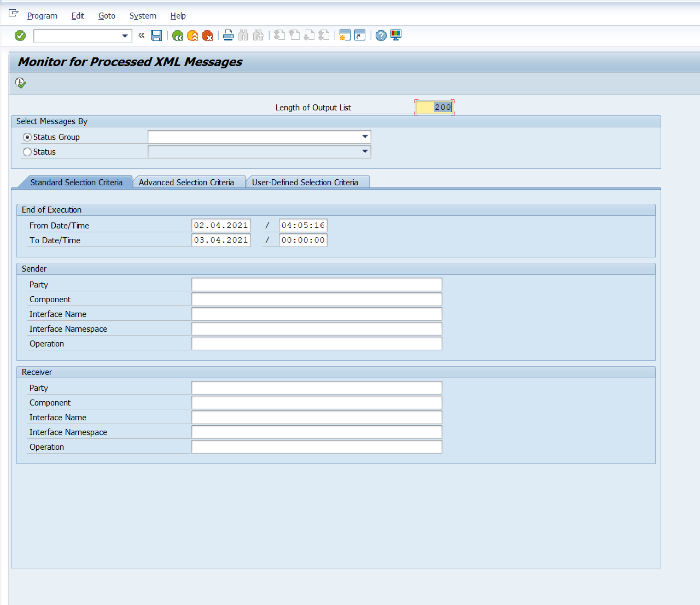Click the From Date field
Viewport: 700px width, 605px height.
(x=221, y=225)
